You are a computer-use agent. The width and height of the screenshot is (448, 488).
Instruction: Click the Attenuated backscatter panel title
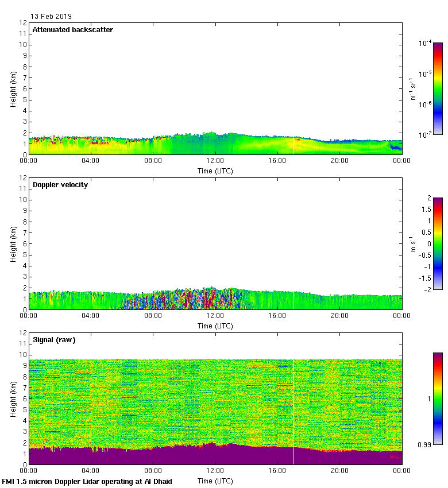coord(72,30)
